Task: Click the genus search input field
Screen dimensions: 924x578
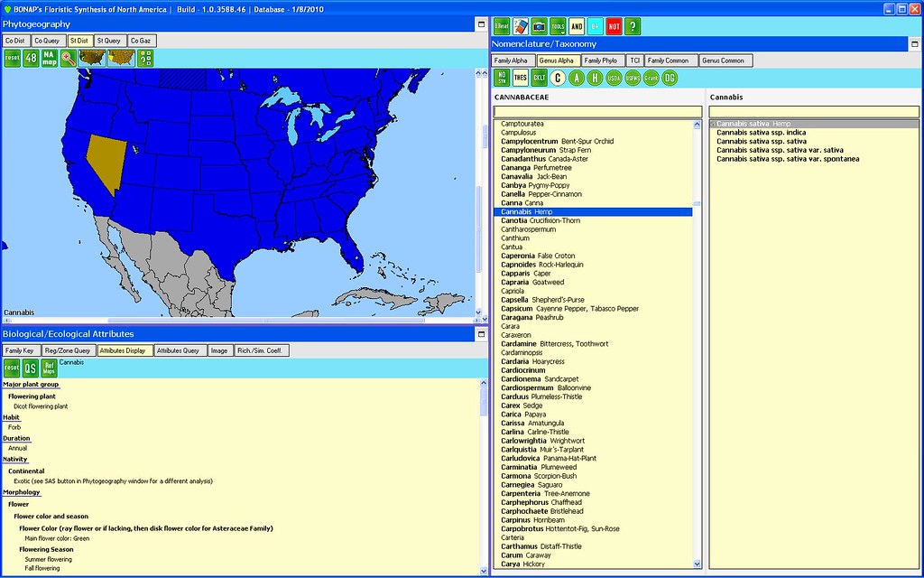Action: point(597,112)
